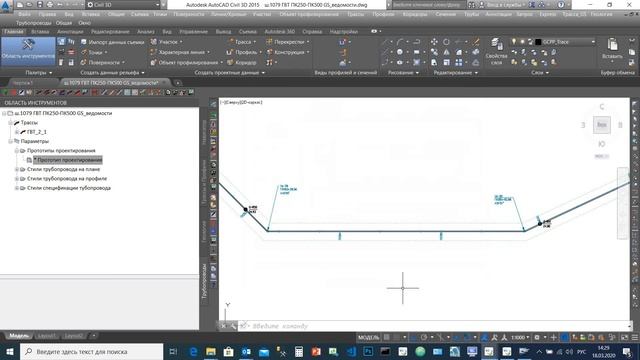This screenshot has width=640, height=360.
Task: Click the Трубопроводы vertical tab in Toolspace
Action: pyautogui.click(x=204, y=281)
